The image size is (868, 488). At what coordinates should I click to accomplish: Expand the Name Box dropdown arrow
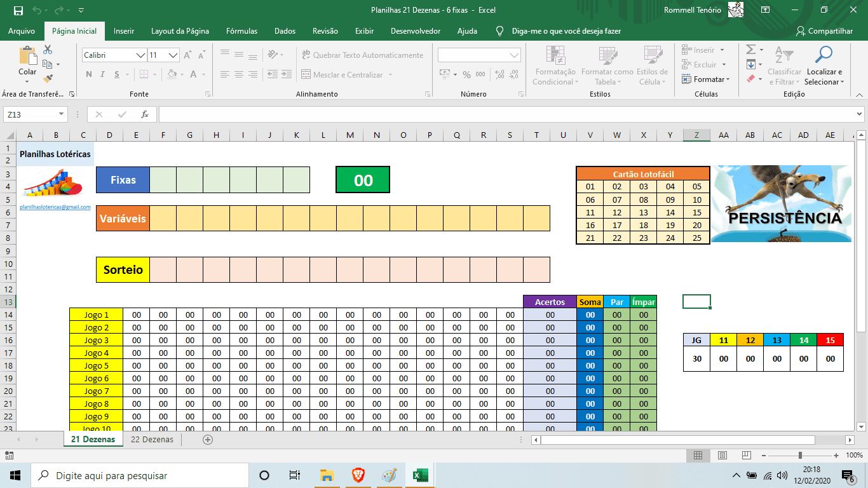tap(62, 114)
